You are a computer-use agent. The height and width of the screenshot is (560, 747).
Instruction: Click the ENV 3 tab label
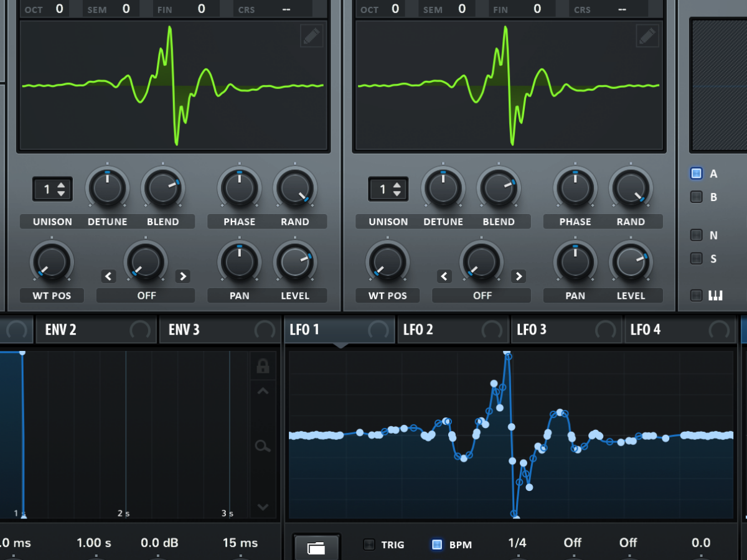[x=184, y=330]
